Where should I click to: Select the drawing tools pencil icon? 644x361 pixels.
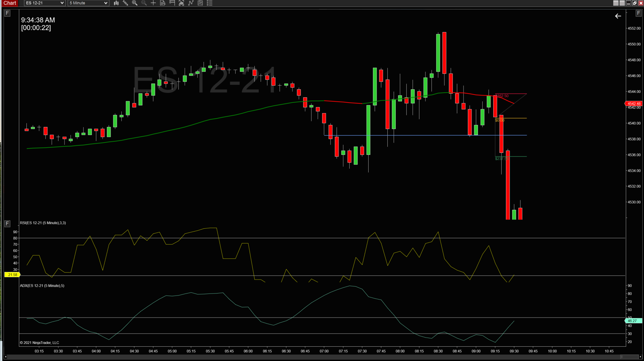125,3
